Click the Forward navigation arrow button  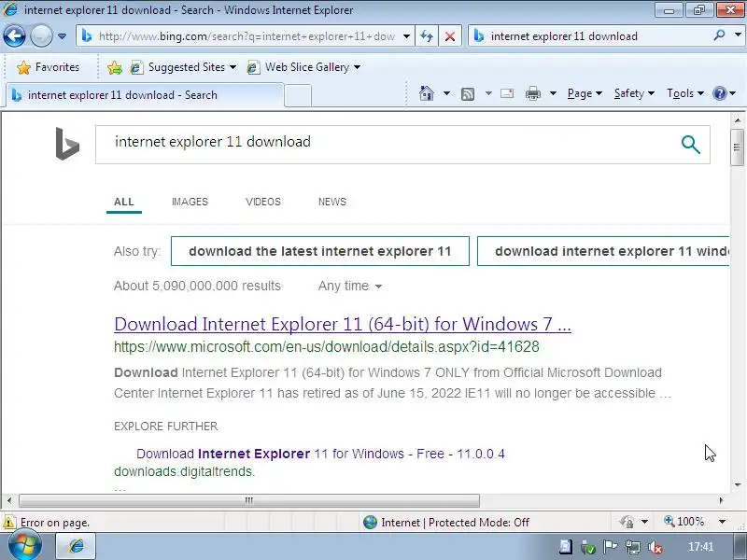pos(41,36)
